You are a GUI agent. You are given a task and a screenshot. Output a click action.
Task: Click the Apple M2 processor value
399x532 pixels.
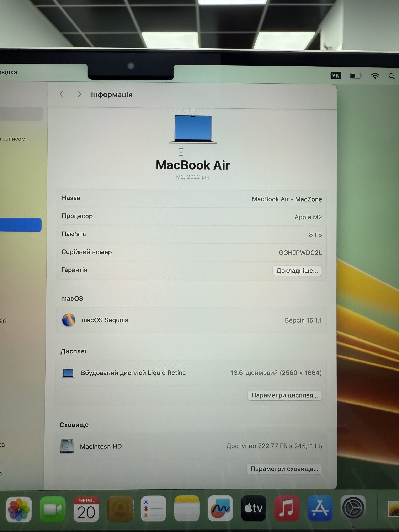pyautogui.click(x=308, y=217)
